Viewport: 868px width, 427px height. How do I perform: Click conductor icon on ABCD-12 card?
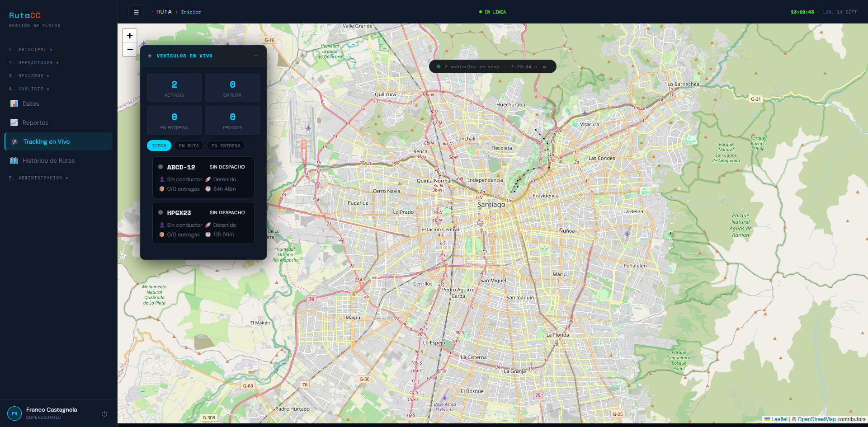point(162,179)
